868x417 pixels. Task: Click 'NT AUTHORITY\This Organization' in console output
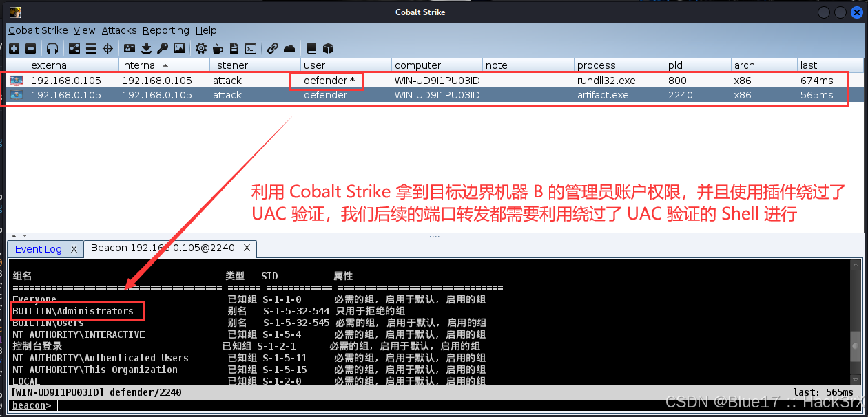(x=95, y=370)
